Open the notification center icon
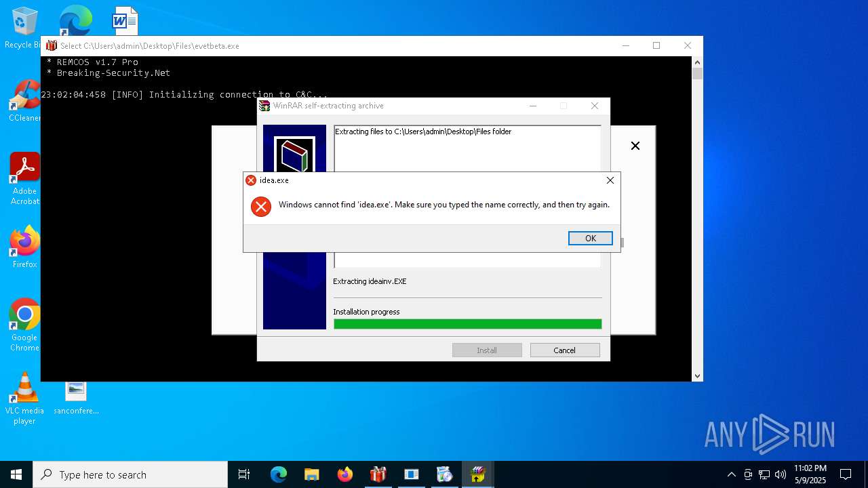Viewport: 868px width, 488px height. (846, 474)
